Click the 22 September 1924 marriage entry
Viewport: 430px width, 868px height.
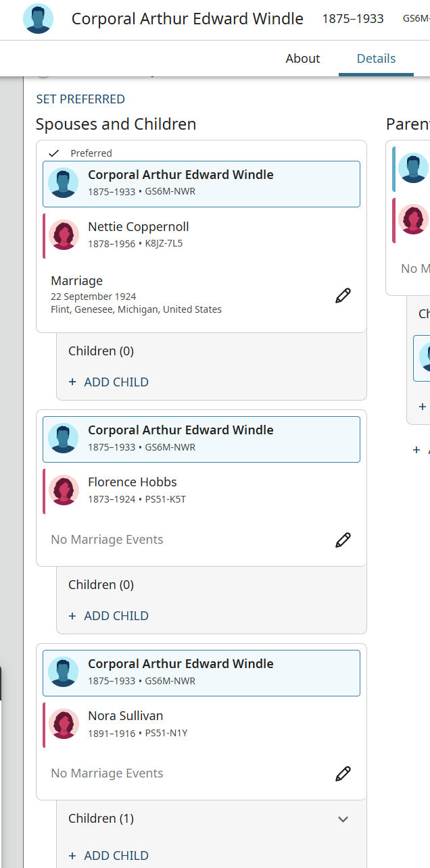tap(93, 297)
